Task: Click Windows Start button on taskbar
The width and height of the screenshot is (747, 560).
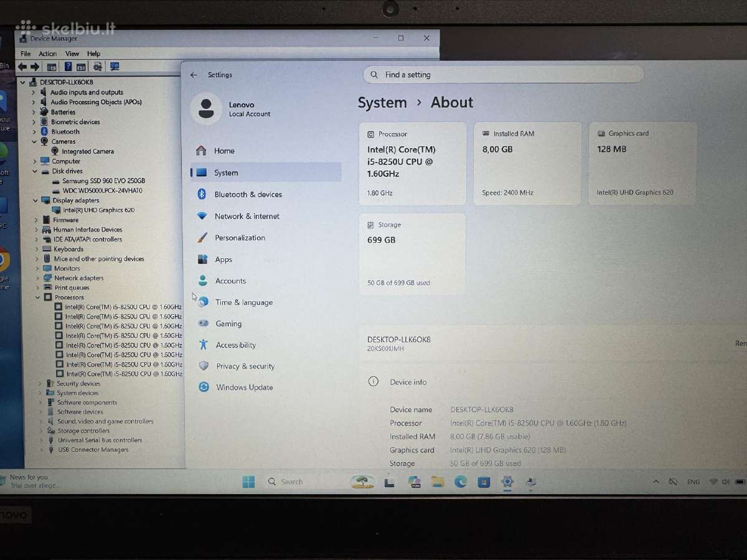Action: (248, 482)
